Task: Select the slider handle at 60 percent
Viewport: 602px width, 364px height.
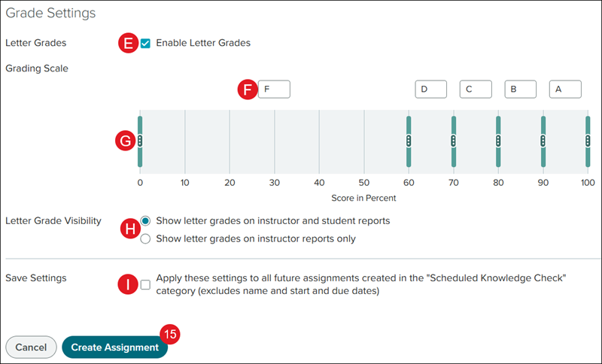Action: pyautogui.click(x=409, y=141)
